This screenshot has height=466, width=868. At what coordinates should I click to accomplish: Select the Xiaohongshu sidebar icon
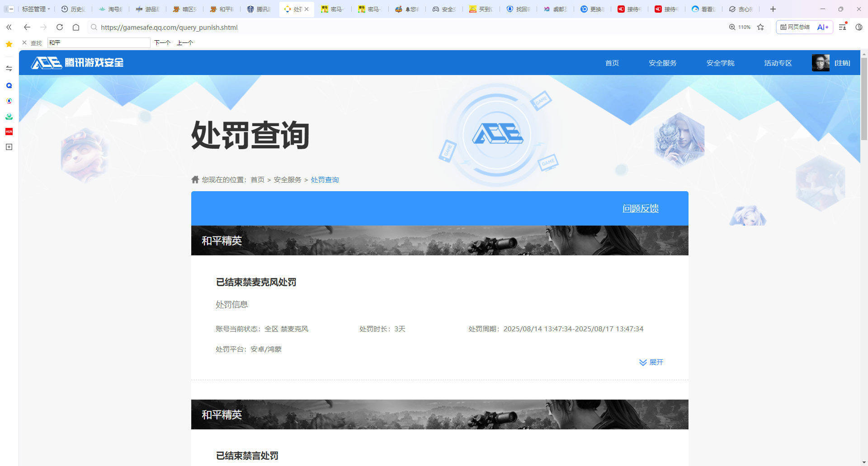9,132
